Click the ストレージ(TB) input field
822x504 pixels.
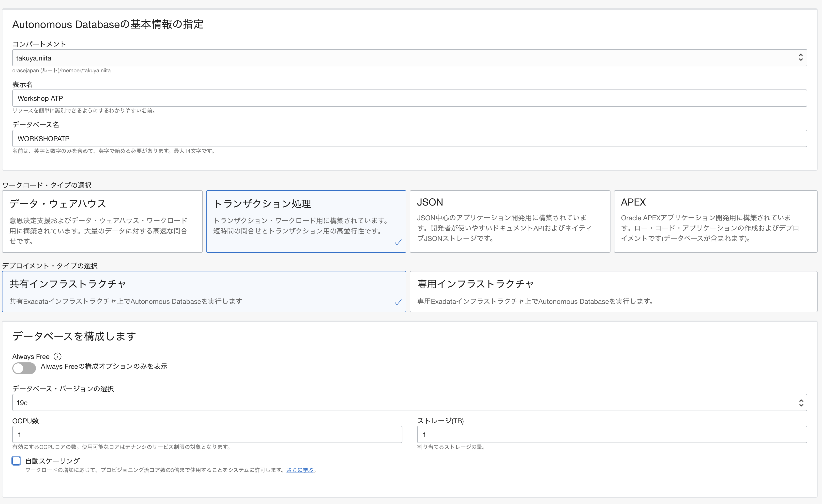pyautogui.click(x=611, y=434)
